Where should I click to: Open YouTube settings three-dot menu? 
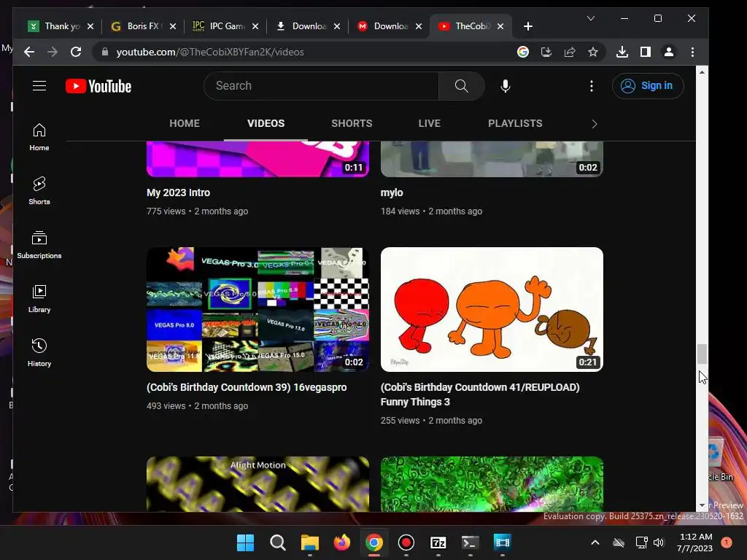tap(591, 86)
